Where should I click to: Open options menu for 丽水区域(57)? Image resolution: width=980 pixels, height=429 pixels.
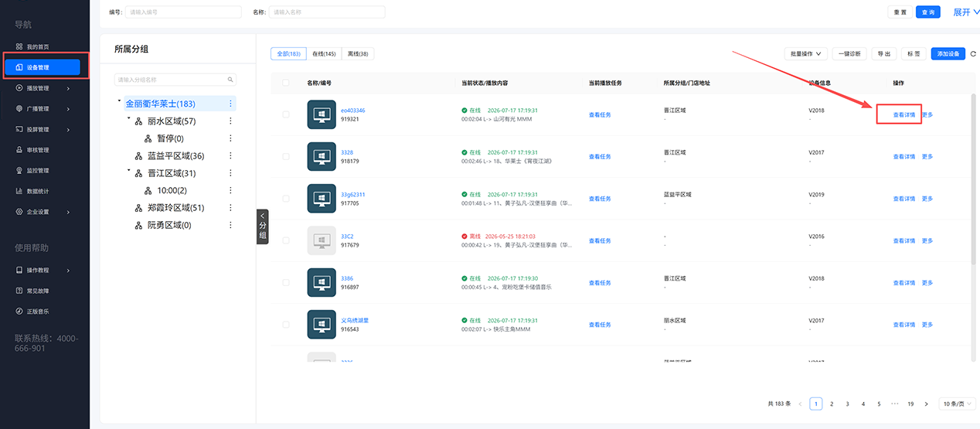pyautogui.click(x=230, y=121)
